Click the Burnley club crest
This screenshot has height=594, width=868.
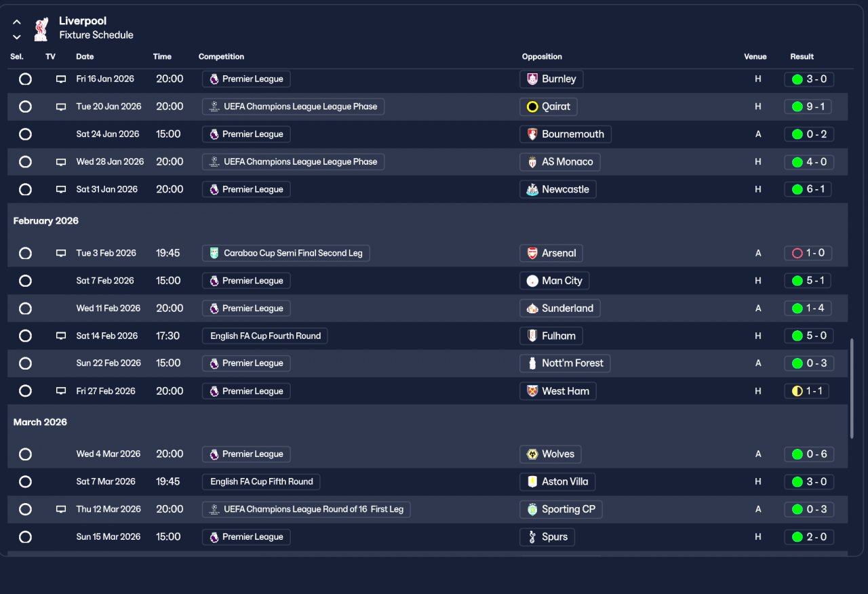coord(532,79)
